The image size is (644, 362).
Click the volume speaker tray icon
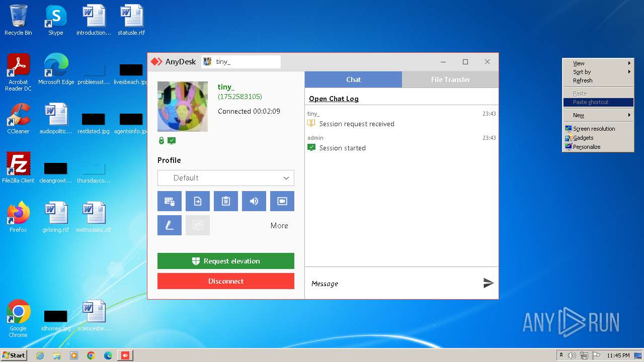pyautogui.click(x=572, y=355)
